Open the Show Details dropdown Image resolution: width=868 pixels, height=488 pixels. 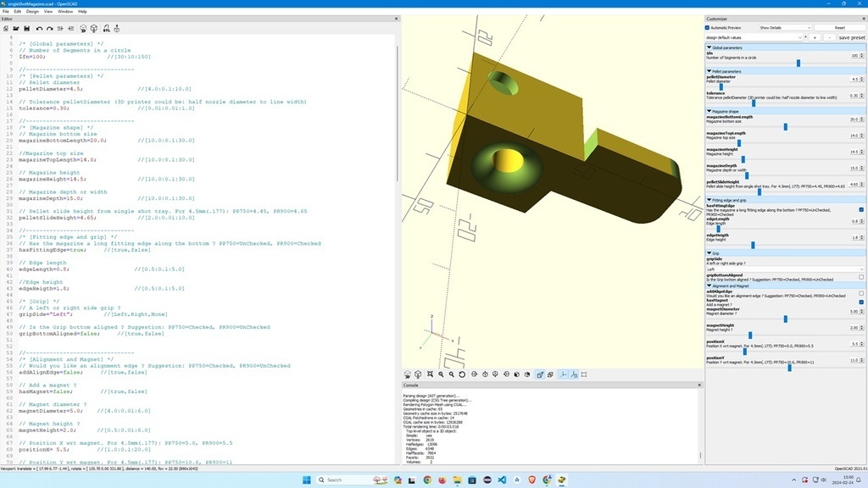click(x=785, y=28)
